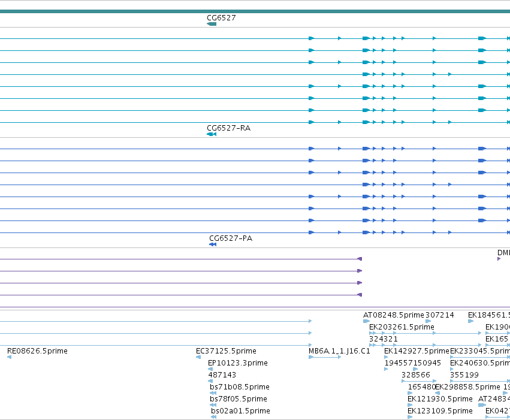510x420 pixels.
Task: Click the 150945 EST arrow glyph
Action: pyautogui.click(x=415, y=369)
